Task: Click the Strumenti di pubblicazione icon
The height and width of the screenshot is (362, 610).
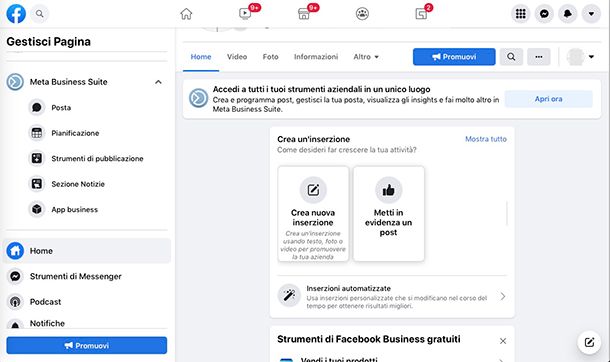Action: 37,158
